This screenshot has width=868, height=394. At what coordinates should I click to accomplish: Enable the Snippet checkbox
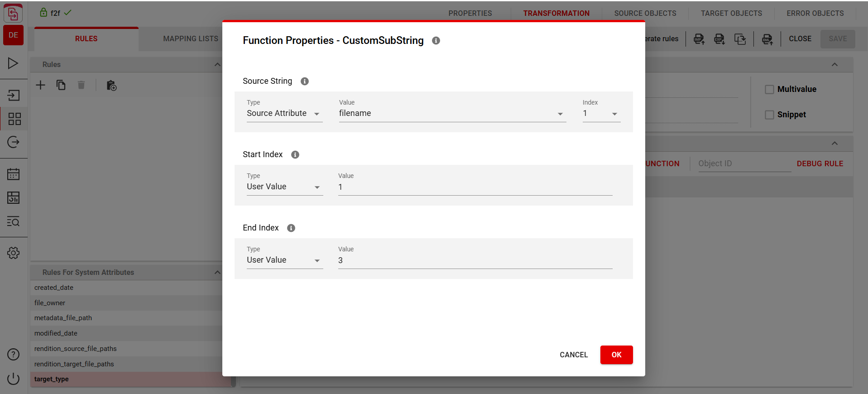pyautogui.click(x=769, y=115)
